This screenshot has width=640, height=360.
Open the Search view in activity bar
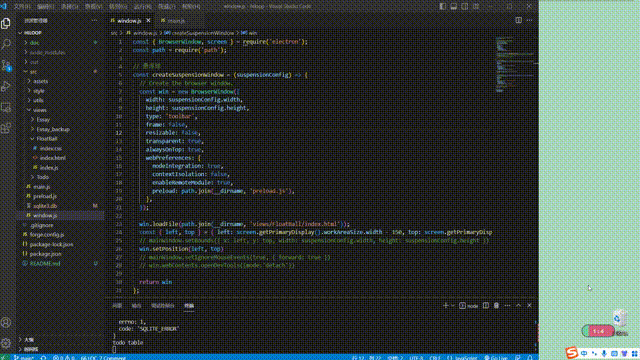[x=6, y=44]
